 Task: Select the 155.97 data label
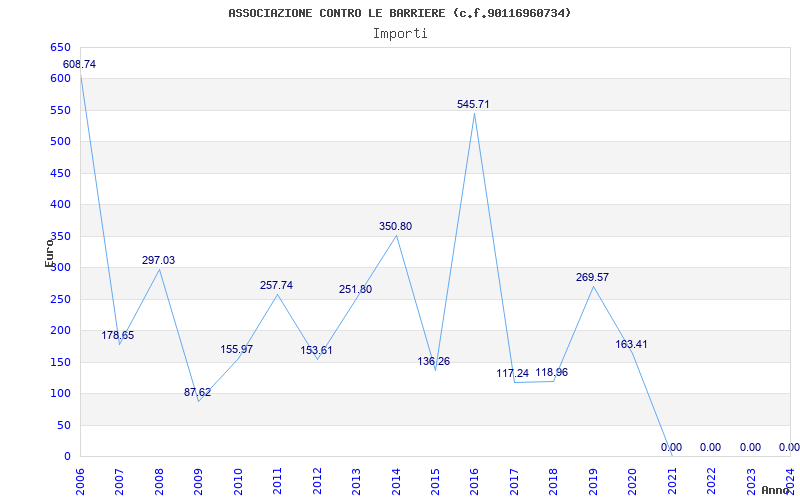(237, 349)
